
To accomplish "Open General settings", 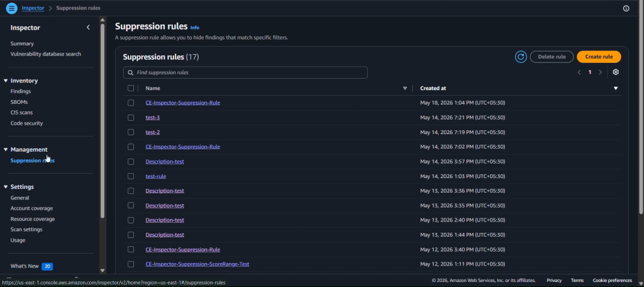I will coord(19,198).
